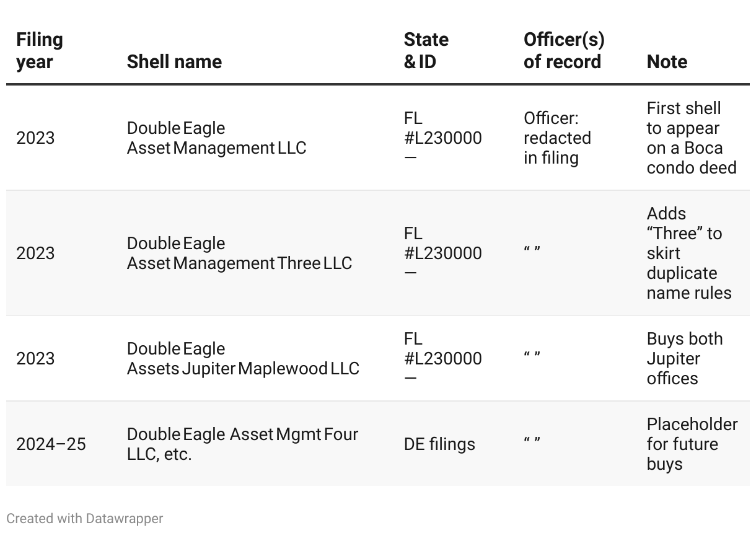Screen dimensions: 756x533
Task: Select Double Eagle Assets Jupiter Maplewood LLC
Action: (243, 359)
